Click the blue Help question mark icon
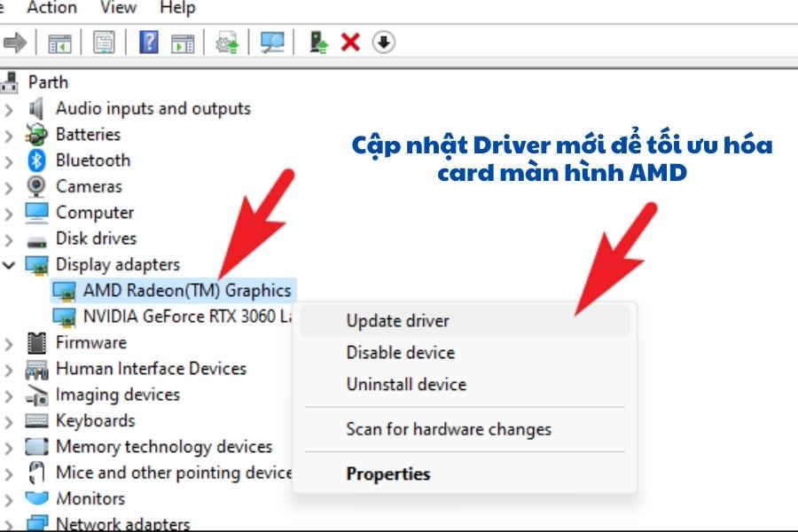This screenshot has height=532, width=798. tap(150, 43)
